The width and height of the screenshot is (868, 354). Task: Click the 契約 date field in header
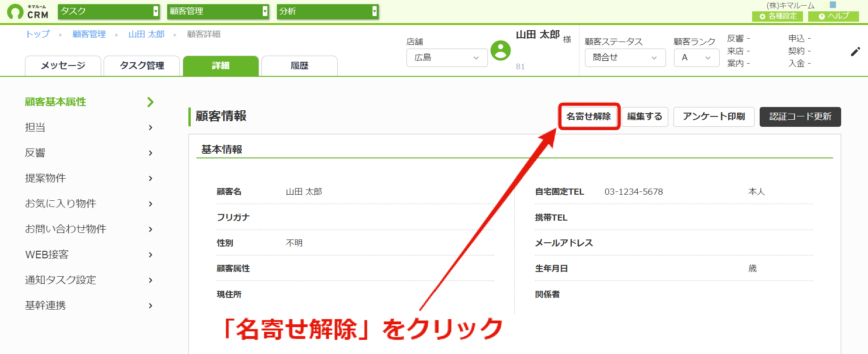799,50
